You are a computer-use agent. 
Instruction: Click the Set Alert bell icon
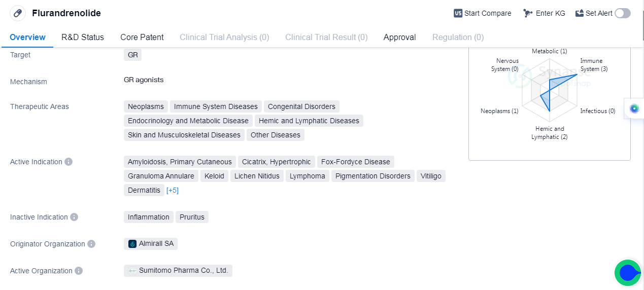[x=580, y=13]
